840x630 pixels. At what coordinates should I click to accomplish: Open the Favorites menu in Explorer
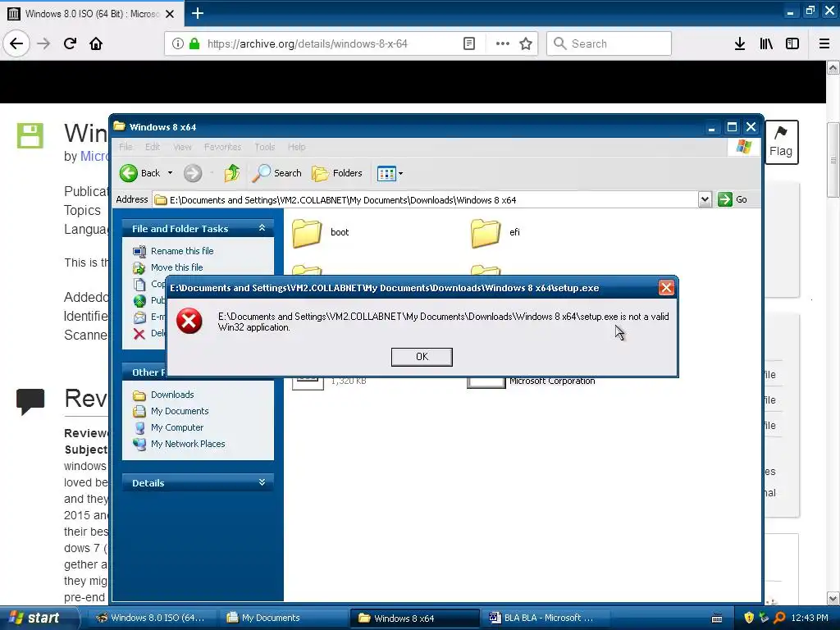tap(222, 147)
